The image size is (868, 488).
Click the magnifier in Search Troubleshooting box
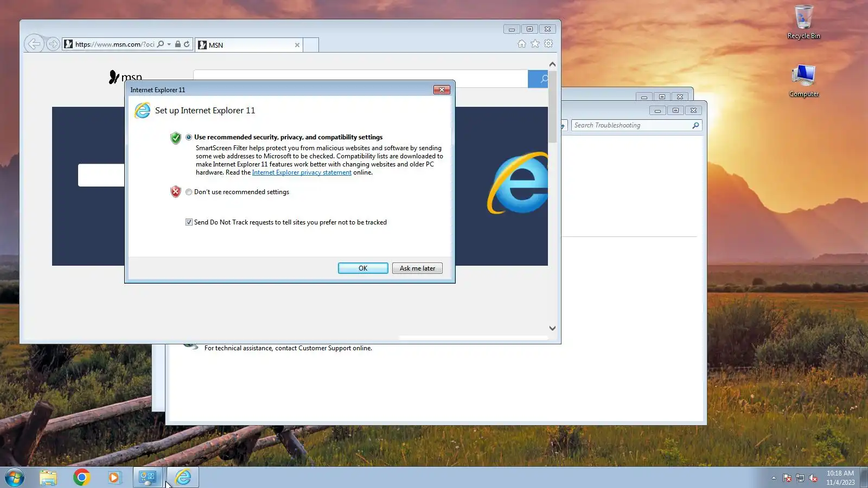[x=695, y=125]
